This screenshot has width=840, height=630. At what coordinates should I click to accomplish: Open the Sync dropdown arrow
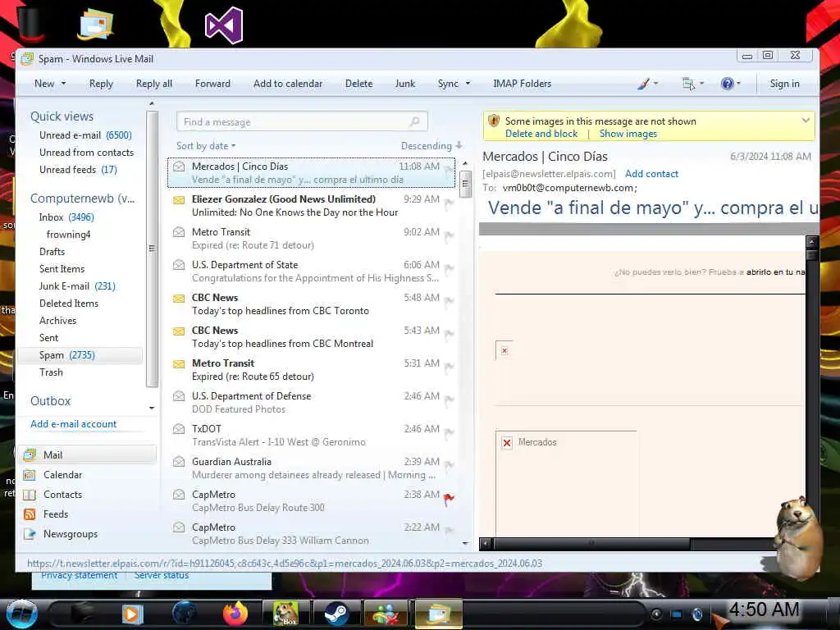click(468, 84)
